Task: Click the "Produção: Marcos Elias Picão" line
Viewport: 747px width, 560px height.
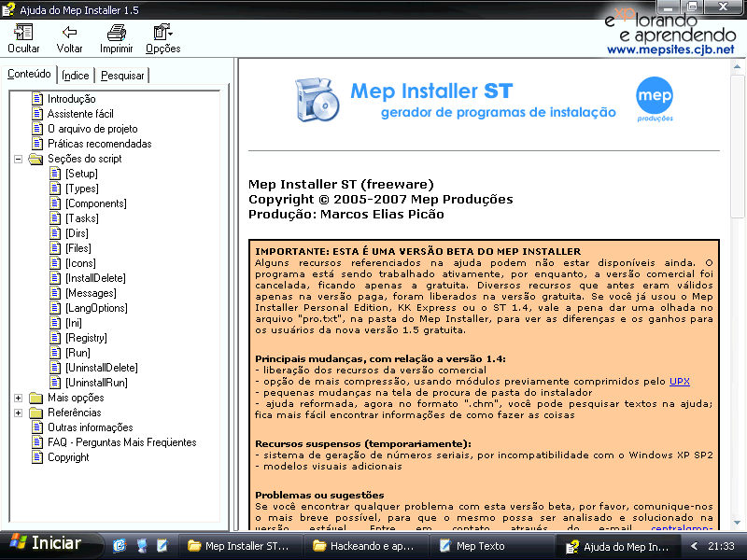Action: pos(346,215)
